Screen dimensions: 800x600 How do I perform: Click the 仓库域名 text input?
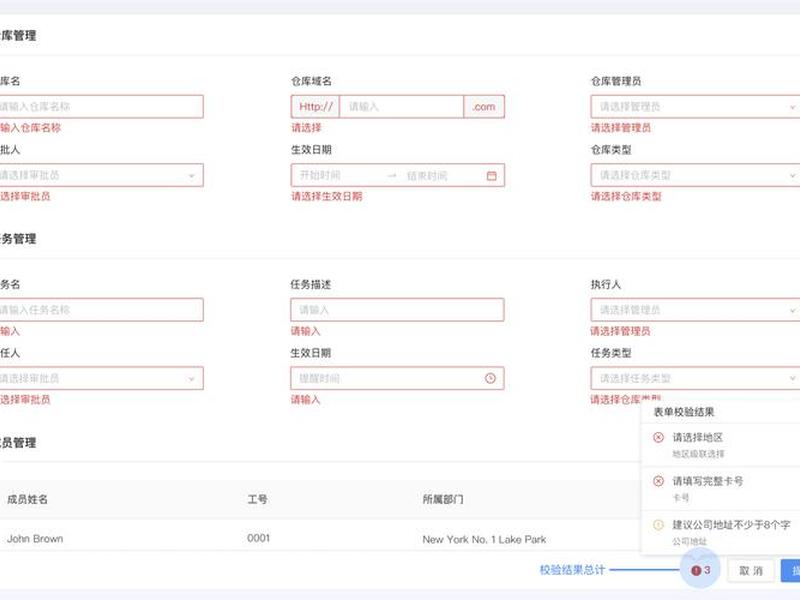click(402, 107)
